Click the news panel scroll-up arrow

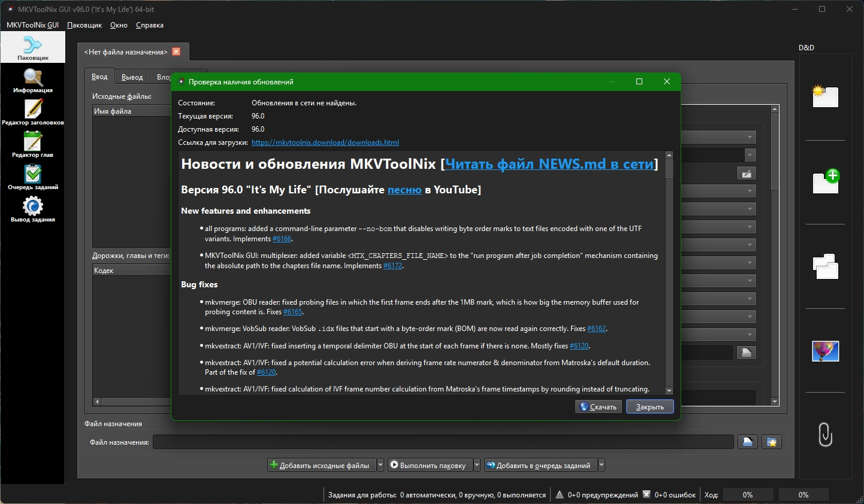point(669,155)
